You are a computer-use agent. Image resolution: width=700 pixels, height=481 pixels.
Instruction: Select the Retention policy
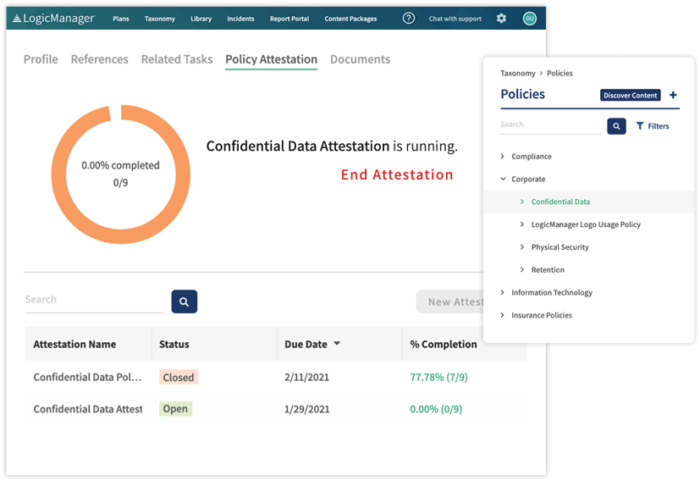(x=548, y=270)
